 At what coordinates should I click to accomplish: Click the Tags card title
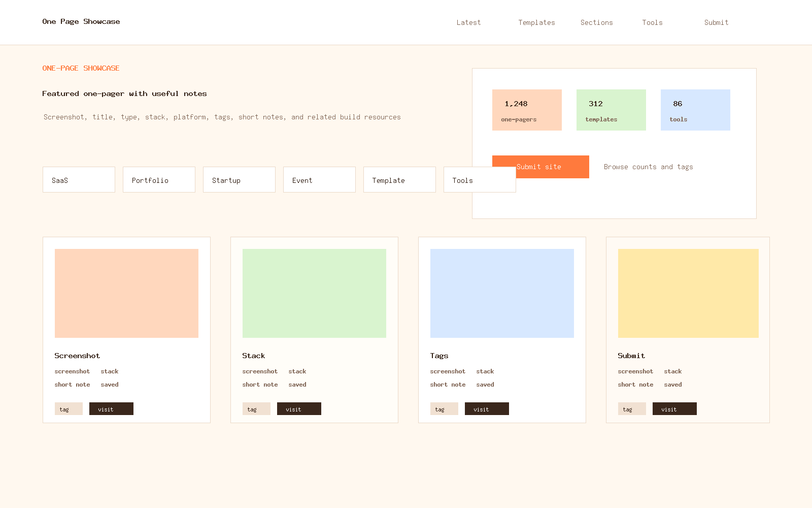click(x=439, y=356)
